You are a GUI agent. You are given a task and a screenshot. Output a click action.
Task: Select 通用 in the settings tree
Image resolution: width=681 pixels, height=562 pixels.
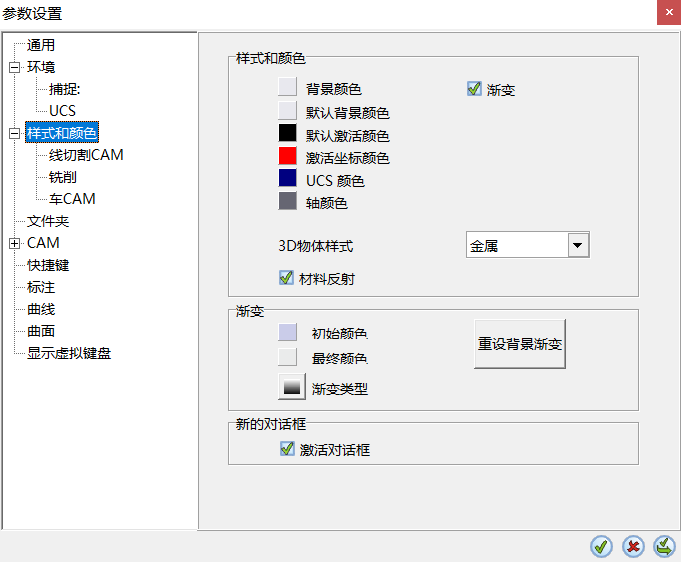41,45
